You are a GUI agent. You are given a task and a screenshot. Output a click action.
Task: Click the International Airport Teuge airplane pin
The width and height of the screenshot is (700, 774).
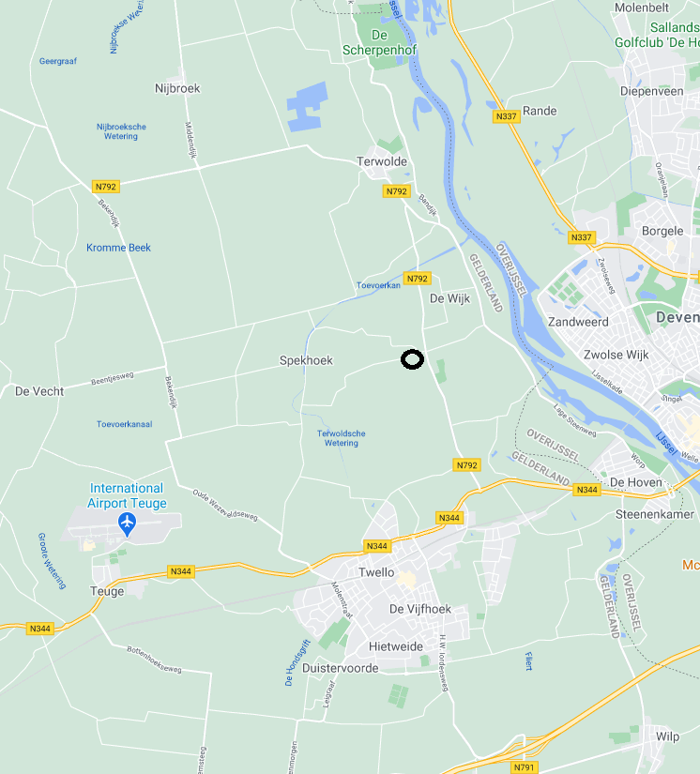128,524
